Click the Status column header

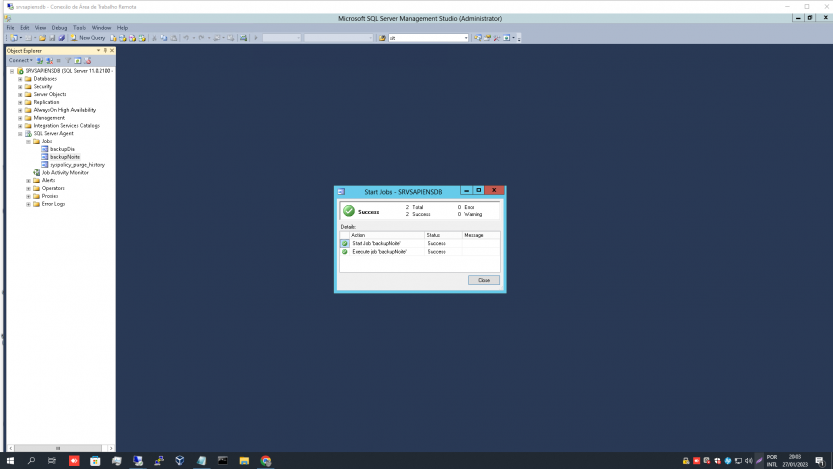click(x=443, y=235)
